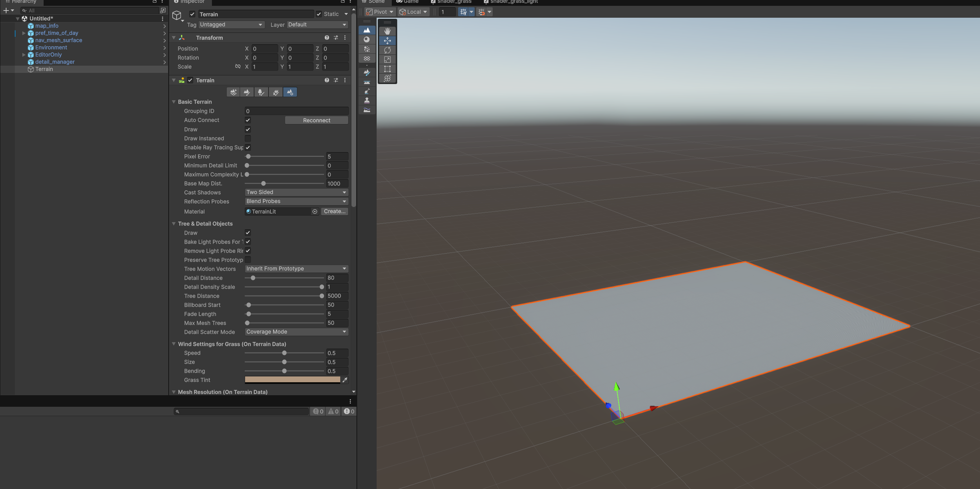
Task: Uncheck Auto Connect option
Action: pyautogui.click(x=248, y=120)
